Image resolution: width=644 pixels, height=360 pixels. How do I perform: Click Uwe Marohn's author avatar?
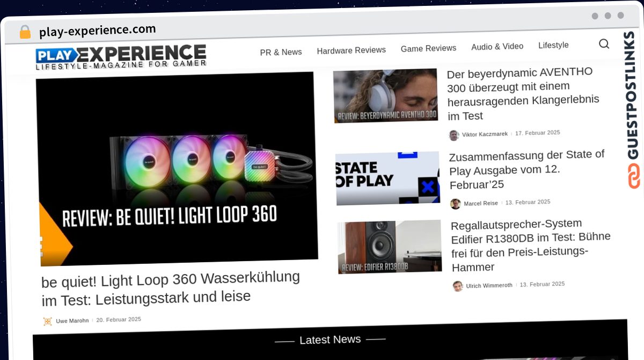tap(48, 321)
